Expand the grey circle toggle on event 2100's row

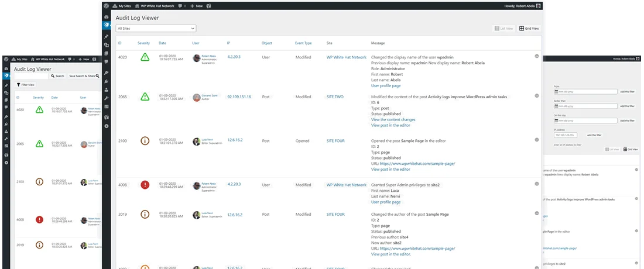537,140
